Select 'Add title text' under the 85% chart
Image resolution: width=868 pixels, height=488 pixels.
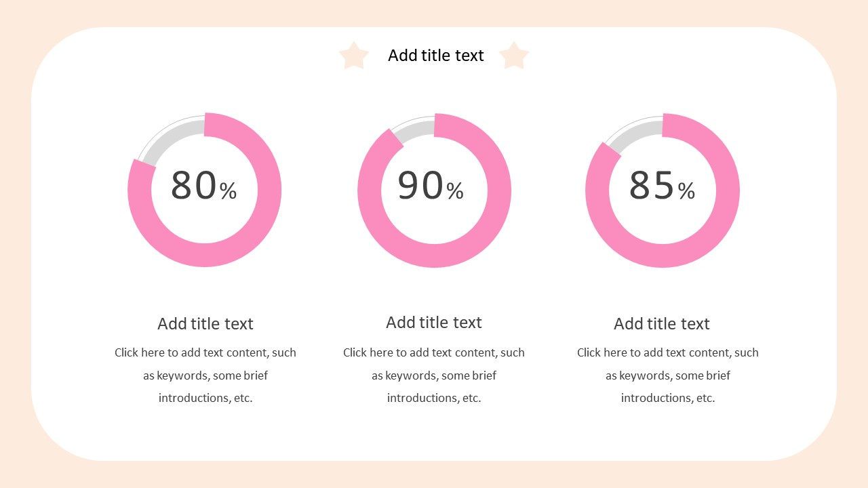662,324
